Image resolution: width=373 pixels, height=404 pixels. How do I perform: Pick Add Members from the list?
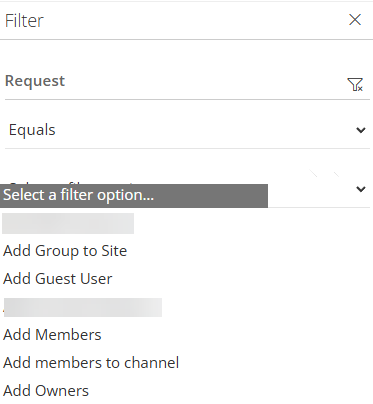(x=52, y=335)
